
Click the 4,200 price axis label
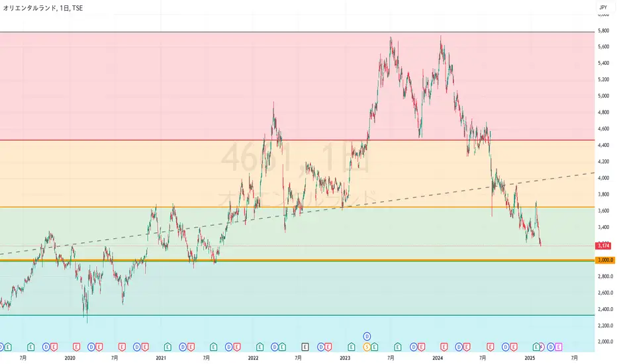click(x=603, y=161)
